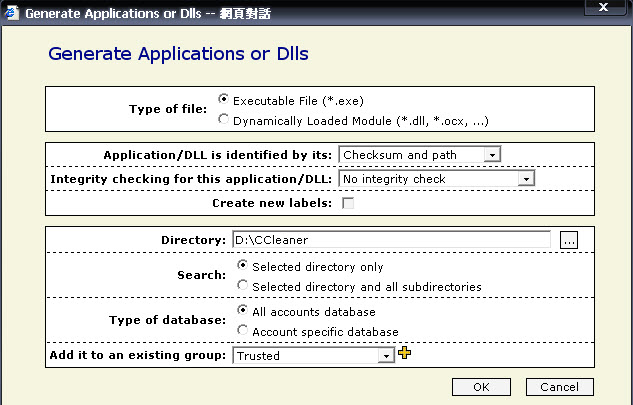
Task: Open the Trusted group dropdown
Action: 314,356
